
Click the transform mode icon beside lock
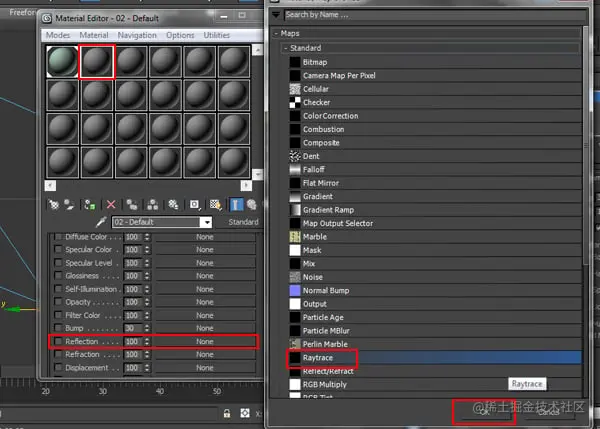[245, 413]
